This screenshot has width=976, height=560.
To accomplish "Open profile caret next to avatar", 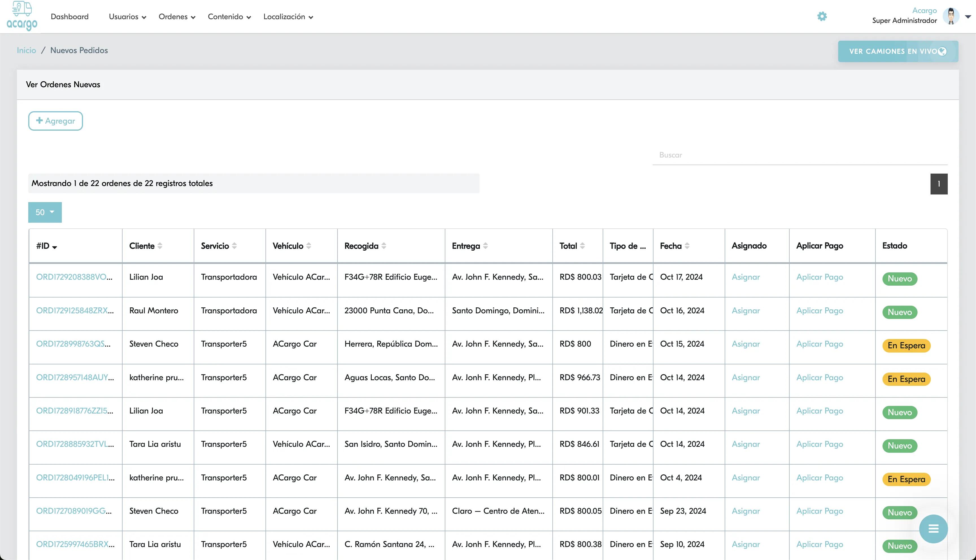I will [968, 17].
